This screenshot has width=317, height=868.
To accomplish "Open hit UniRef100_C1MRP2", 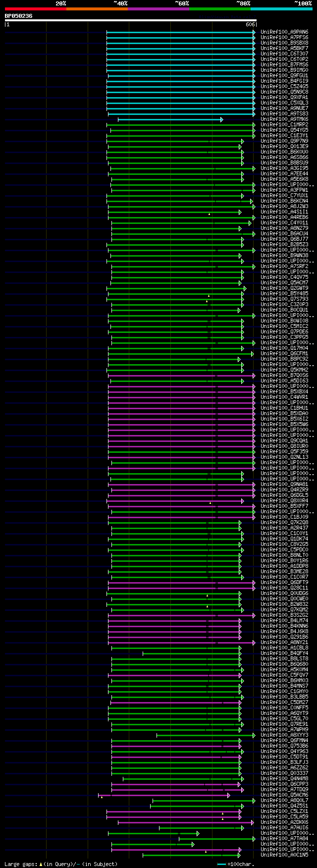I will (x=284, y=124).
